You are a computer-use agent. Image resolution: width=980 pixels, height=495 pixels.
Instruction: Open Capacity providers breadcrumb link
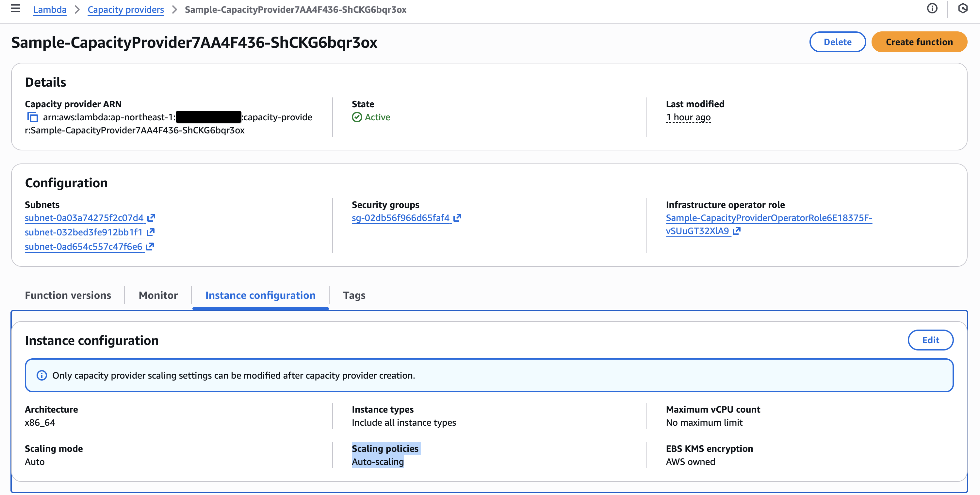(x=125, y=9)
